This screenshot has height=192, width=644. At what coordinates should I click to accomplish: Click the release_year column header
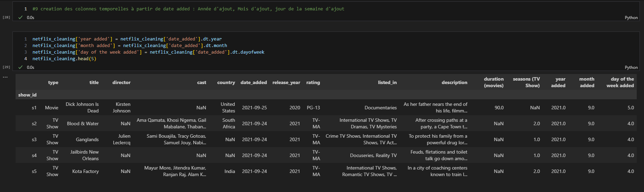286,83
